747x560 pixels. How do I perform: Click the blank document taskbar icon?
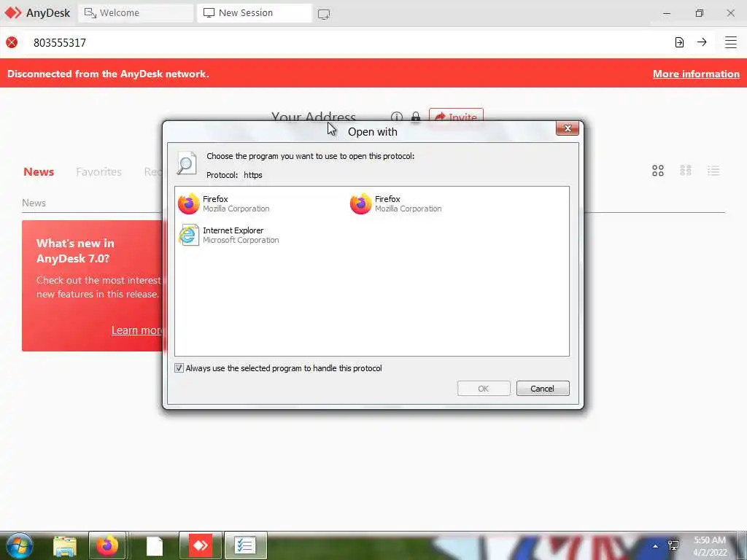pyautogui.click(x=155, y=546)
